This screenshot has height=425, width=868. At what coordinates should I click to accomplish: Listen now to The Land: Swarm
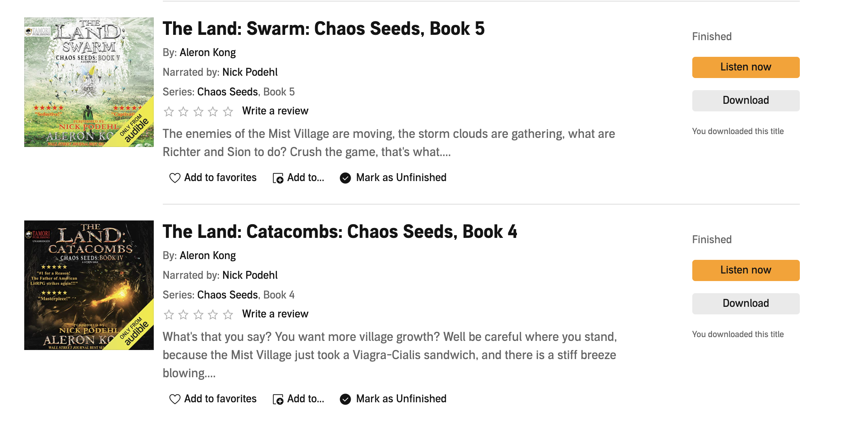coord(745,67)
